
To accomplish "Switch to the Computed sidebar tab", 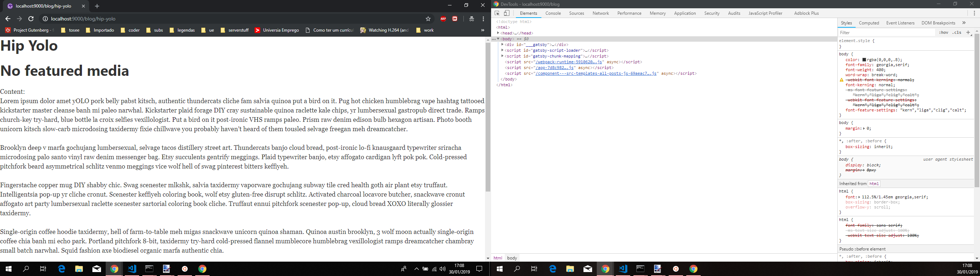I will click(869, 23).
